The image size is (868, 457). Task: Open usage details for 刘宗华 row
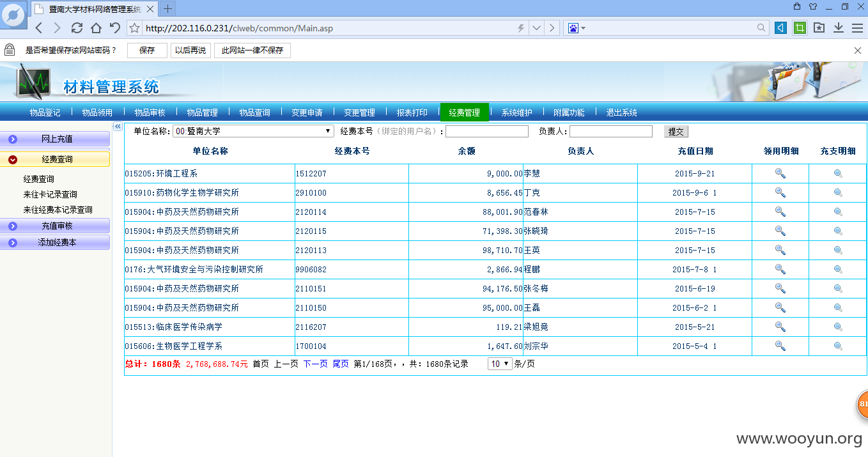click(780, 346)
